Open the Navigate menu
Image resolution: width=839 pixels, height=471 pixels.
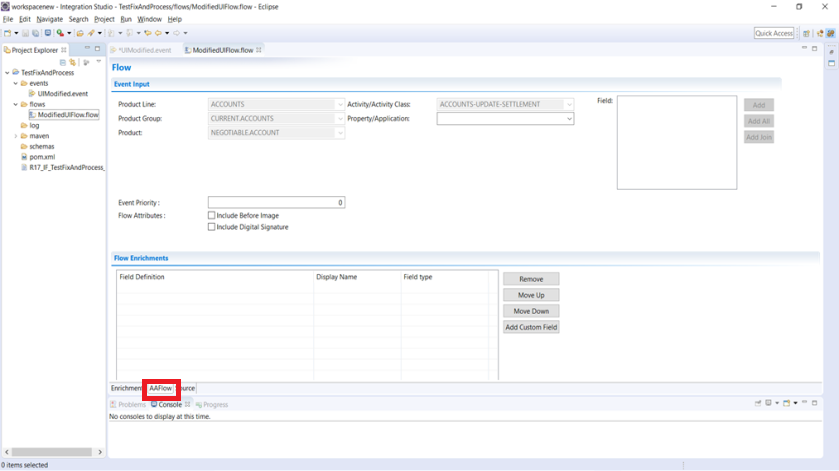click(x=49, y=19)
